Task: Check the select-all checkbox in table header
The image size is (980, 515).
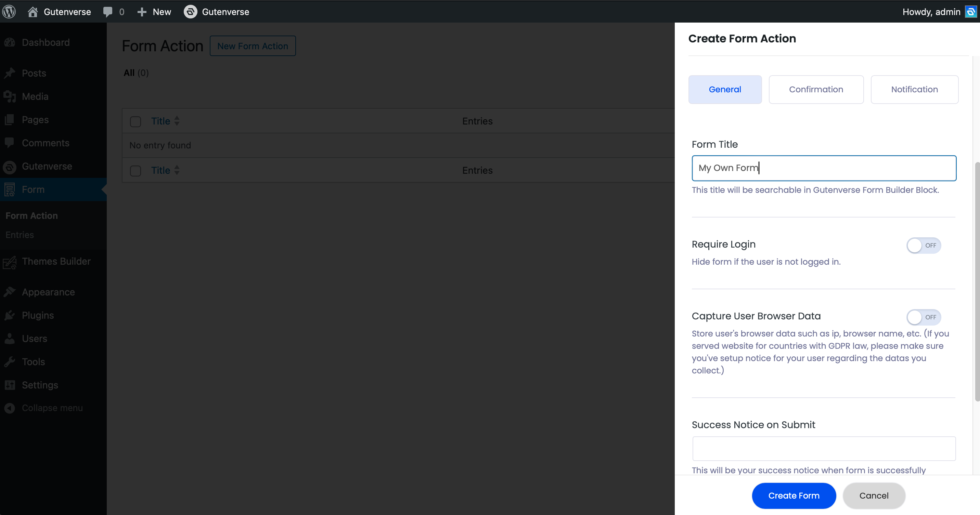Action: click(x=136, y=122)
